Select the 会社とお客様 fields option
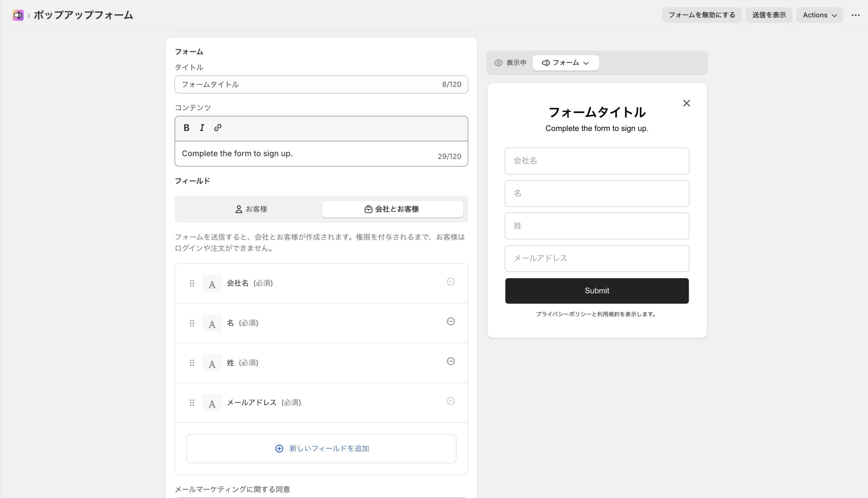Screen dimensions: 868x498 tap(392, 209)
